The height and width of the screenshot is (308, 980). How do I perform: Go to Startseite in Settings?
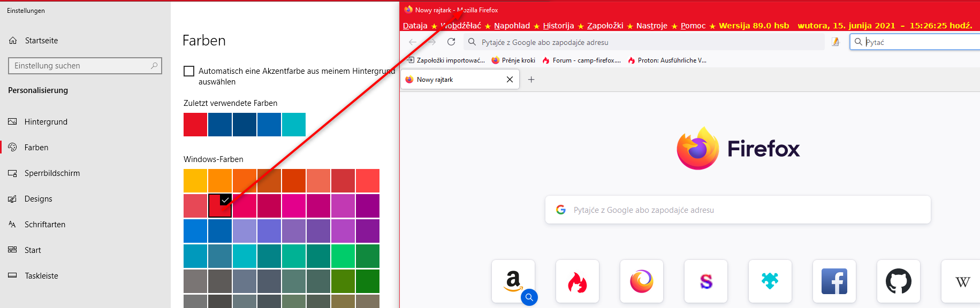coord(41,41)
